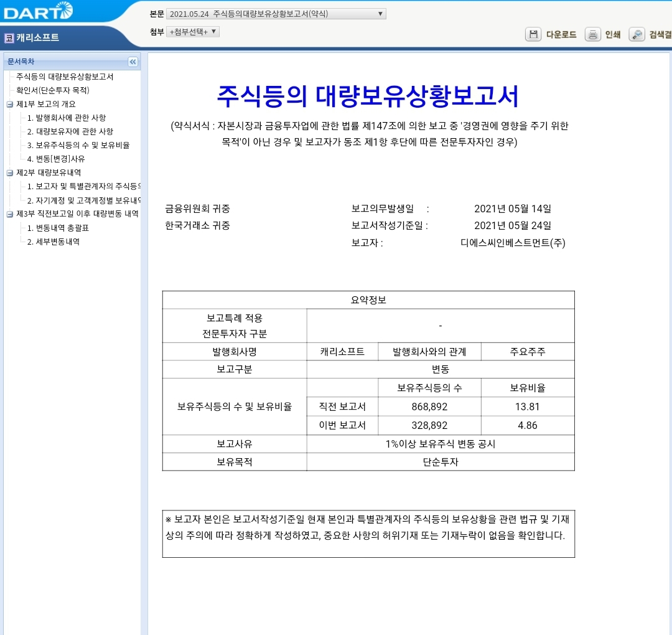Select 제2부 대량보유내역 tree item
The image size is (672, 635).
(49, 173)
